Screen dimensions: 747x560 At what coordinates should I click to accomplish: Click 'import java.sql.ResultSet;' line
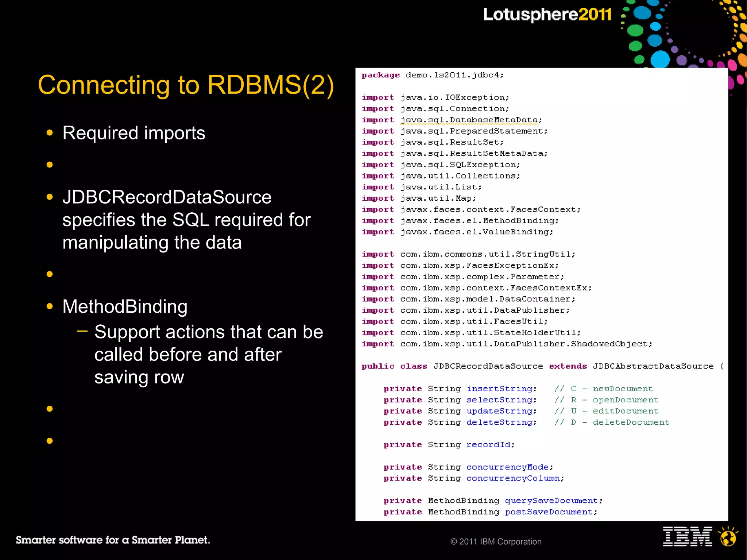point(433,142)
